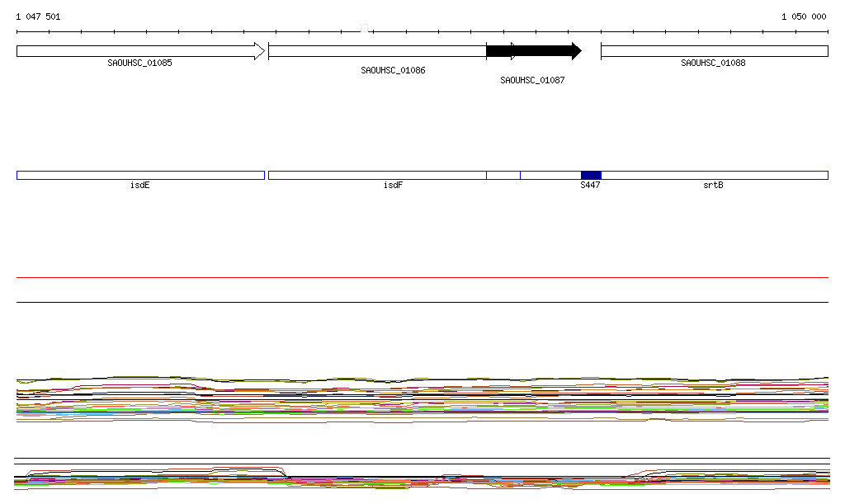845x504 pixels.
Task: Click the SAOUHSC_01088 text label
Action: [x=713, y=63]
